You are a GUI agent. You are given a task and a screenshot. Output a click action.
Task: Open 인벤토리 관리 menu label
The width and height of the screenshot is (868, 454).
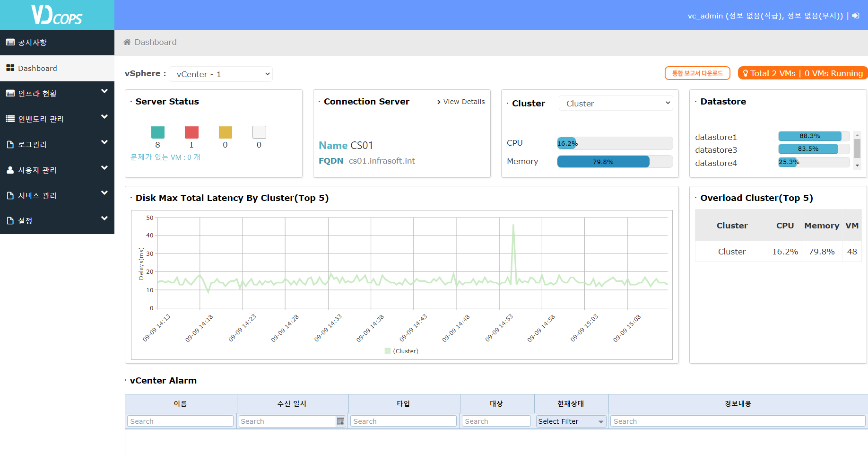tap(41, 119)
